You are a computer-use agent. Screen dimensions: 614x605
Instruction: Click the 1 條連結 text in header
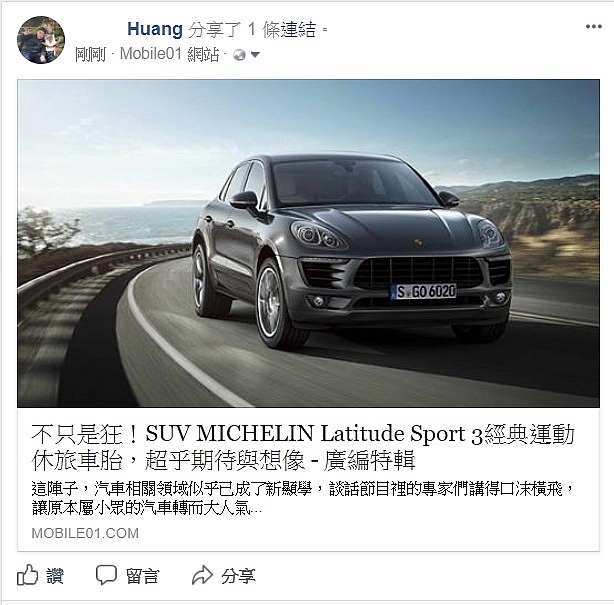[282, 29]
